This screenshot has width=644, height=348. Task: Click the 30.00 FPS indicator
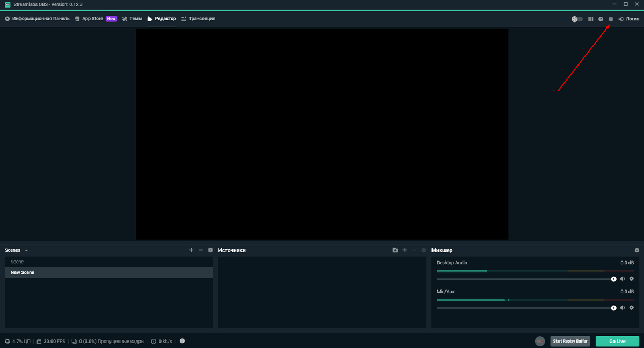pyautogui.click(x=51, y=341)
